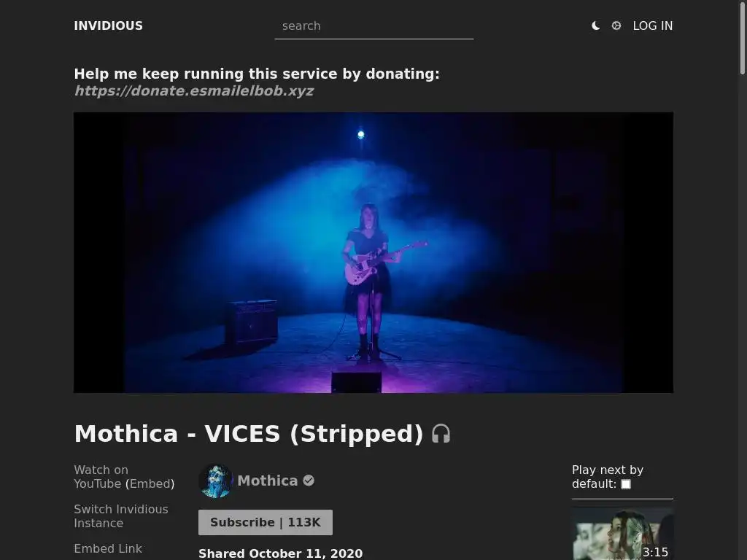Focus the search field
Screen dimensions: 747x560
click(x=374, y=26)
